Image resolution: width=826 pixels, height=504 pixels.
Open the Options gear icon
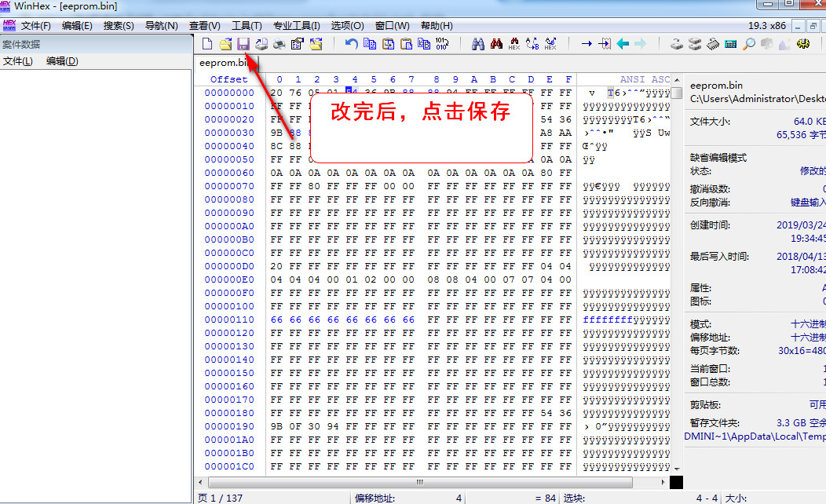802,44
